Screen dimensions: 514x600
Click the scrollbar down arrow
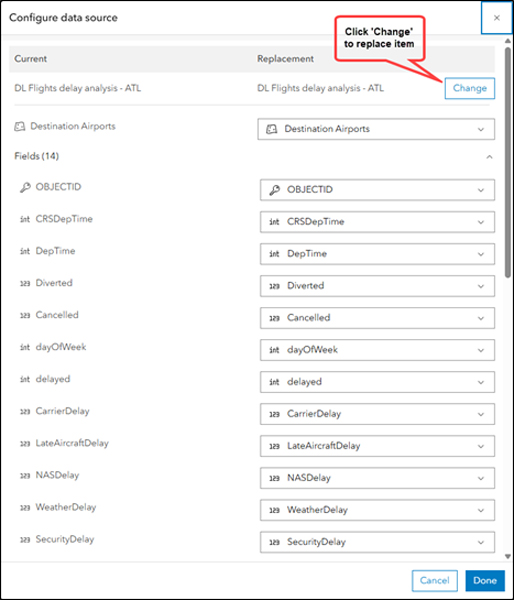coord(507,556)
